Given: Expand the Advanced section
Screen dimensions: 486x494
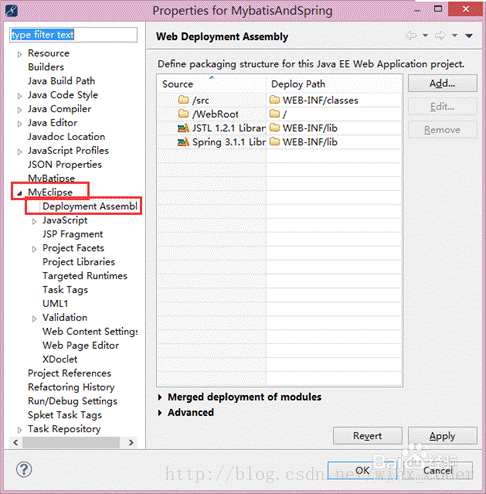Looking at the screenshot, I should [160, 413].
